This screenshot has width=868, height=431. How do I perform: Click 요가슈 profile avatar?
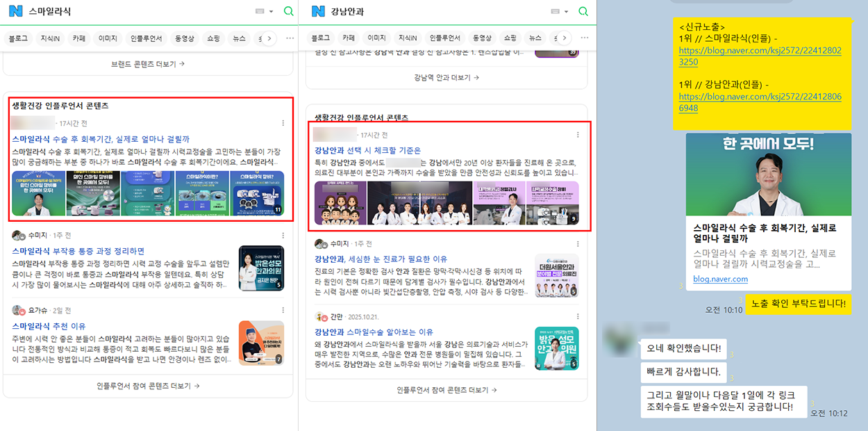pos(18,310)
